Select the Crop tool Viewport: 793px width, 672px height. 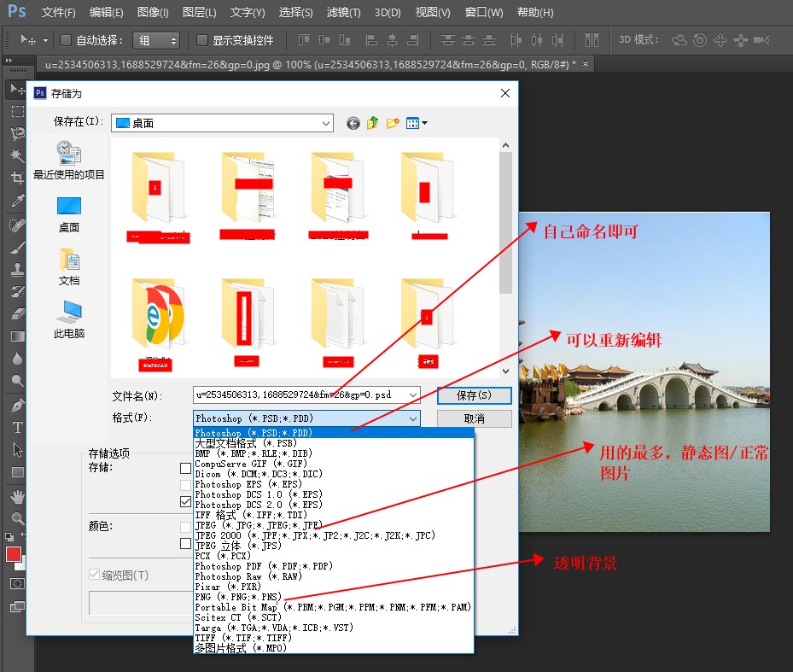click(16, 178)
